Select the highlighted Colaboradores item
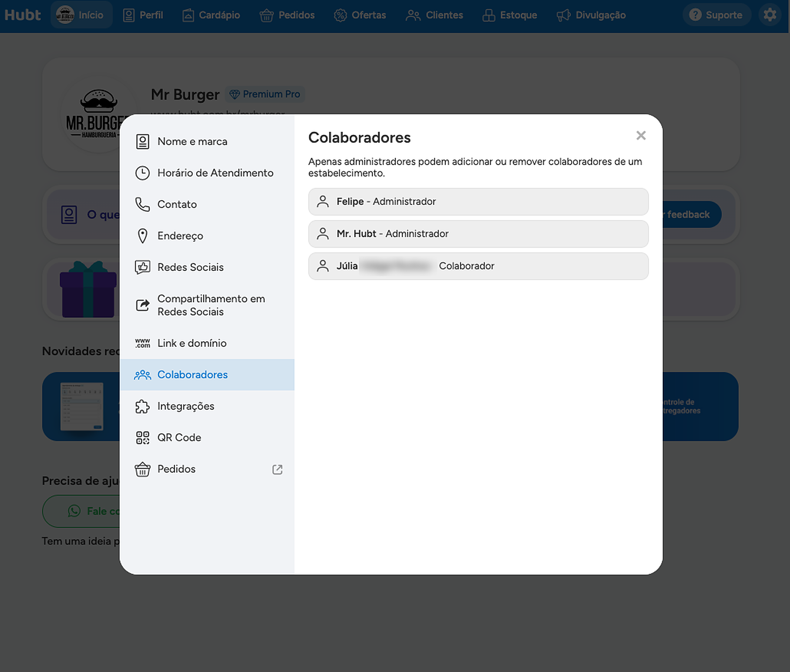The image size is (790, 672). 207,375
